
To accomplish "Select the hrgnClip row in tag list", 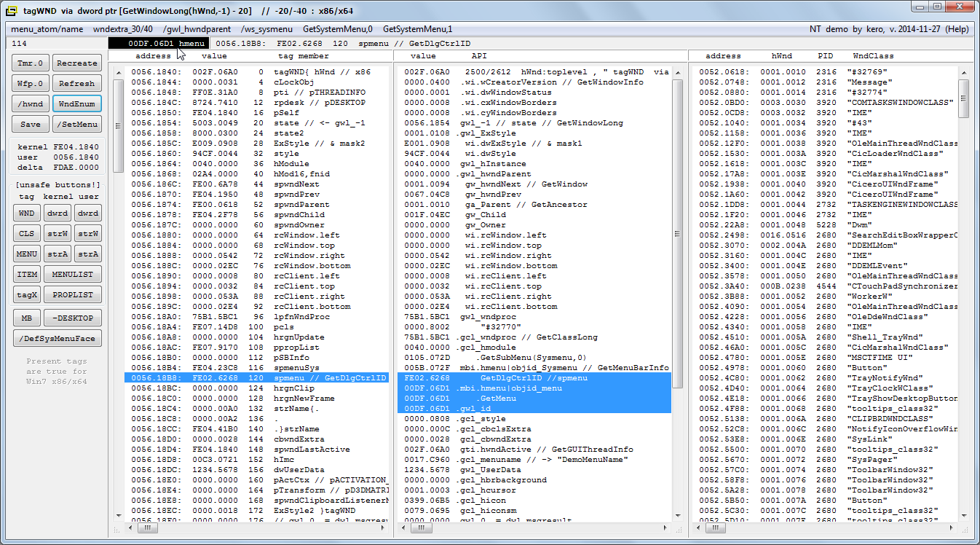I will coord(255,388).
